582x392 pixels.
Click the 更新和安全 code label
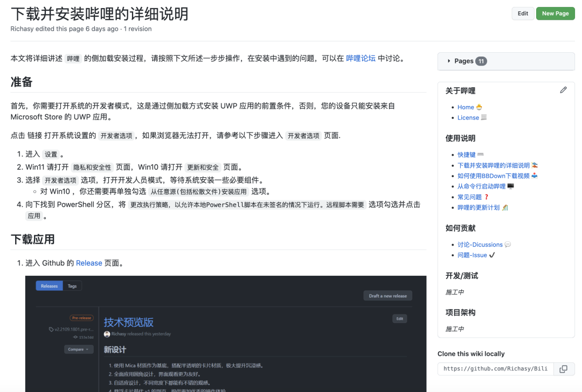click(x=203, y=167)
